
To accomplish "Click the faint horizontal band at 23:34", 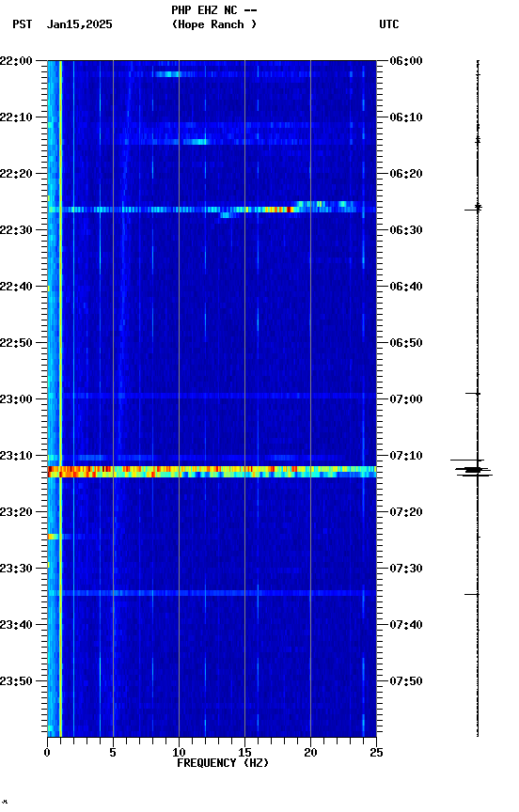I will point(212,593).
